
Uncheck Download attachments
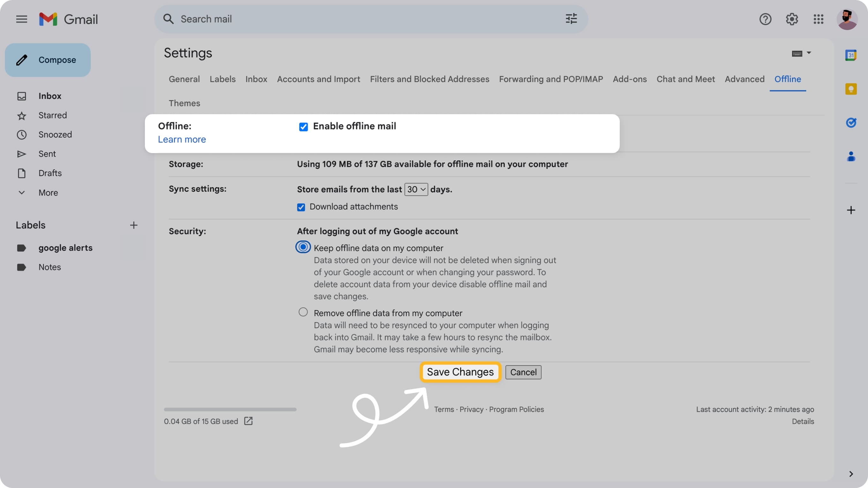tap(301, 207)
